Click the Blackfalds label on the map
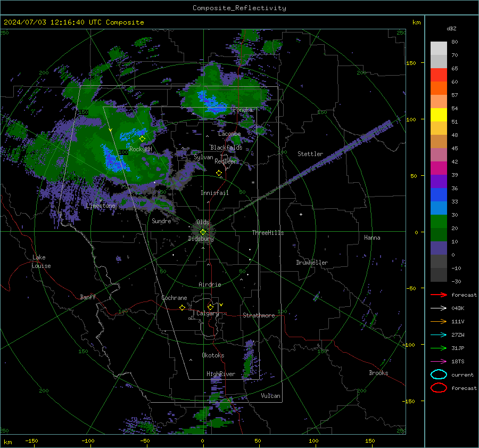The image size is (479, 448). [226, 148]
